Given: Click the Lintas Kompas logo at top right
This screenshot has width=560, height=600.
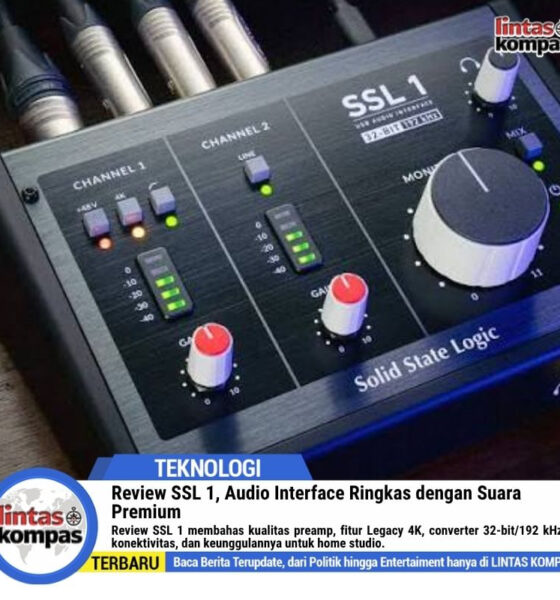Looking at the screenshot, I should click(x=527, y=35).
